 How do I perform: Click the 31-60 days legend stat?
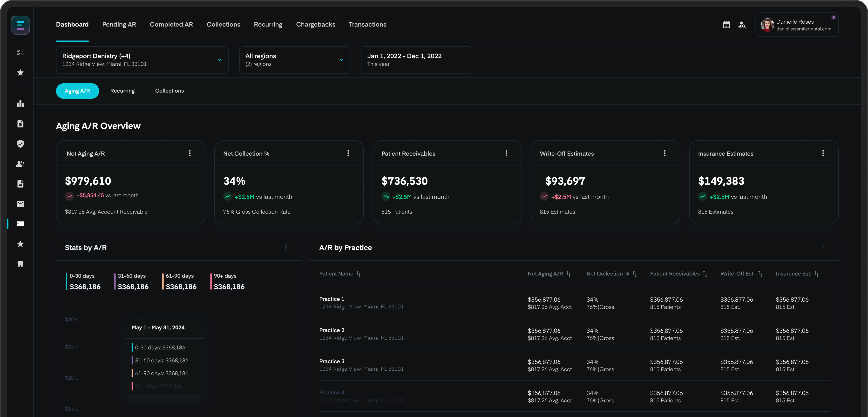(131, 281)
